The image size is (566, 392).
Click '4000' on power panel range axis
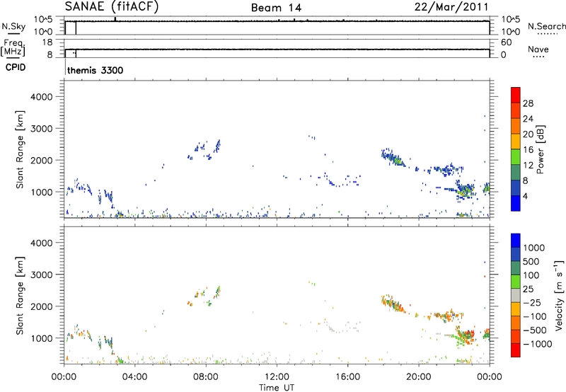click(42, 97)
